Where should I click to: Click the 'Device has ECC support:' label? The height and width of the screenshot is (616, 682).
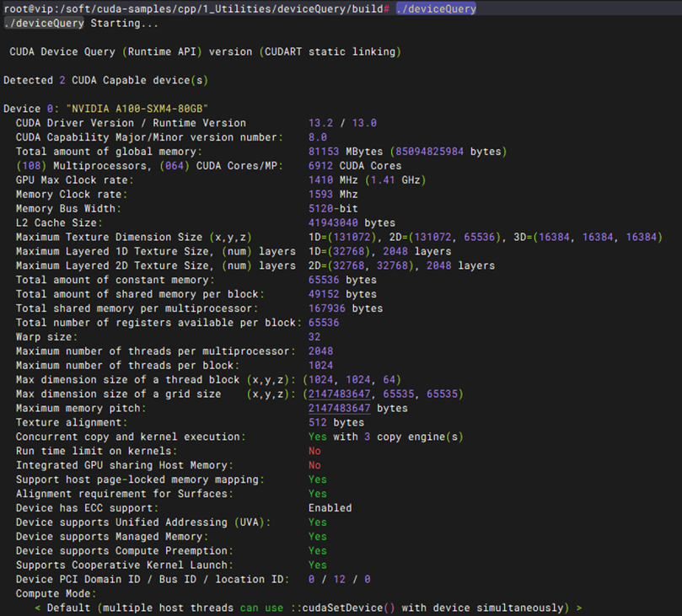point(87,508)
